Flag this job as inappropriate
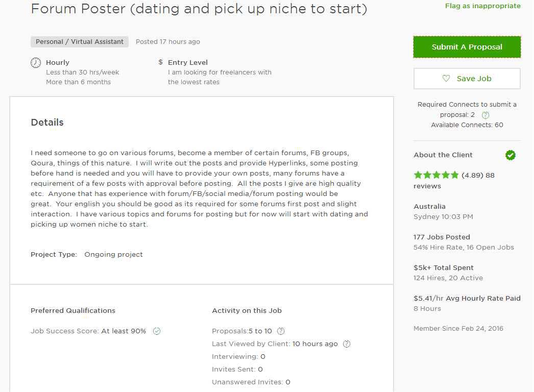 coord(482,6)
